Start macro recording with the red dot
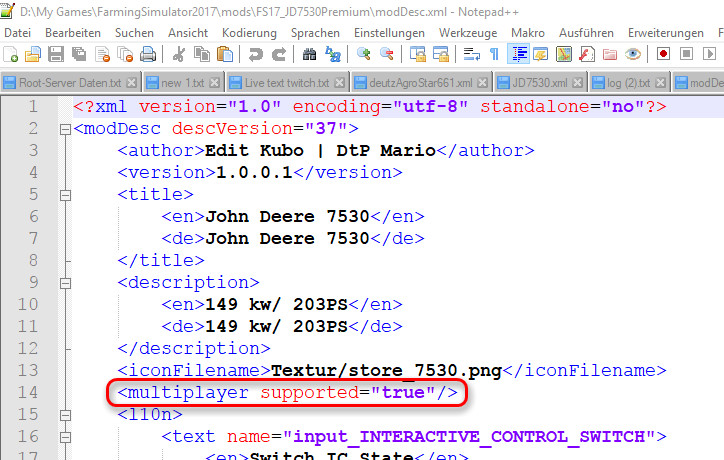This screenshot has width=724, height=460. pos(664,54)
